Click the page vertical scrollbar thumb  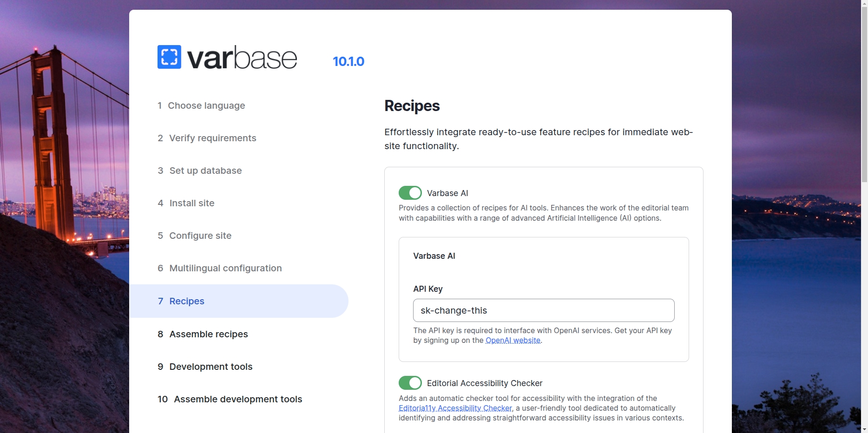(x=864, y=93)
